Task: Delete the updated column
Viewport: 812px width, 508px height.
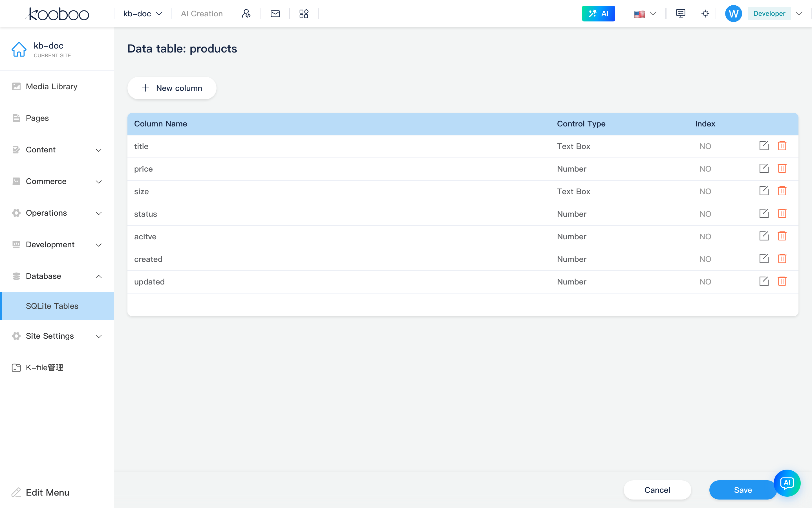Action: tap(782, 281)
